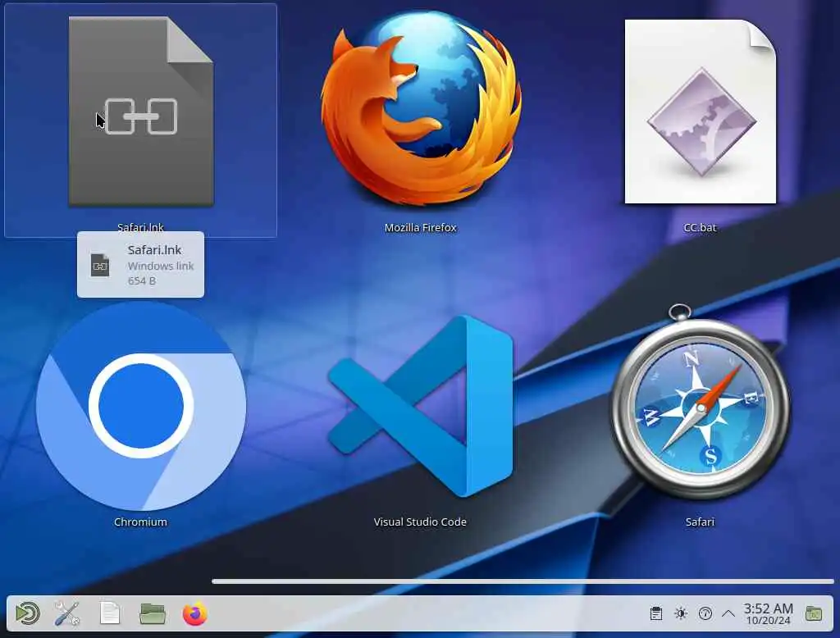The height and width of the screenshot is (638, 840).
Task: Open the text document icon in the panel
Action: (x=110, y=613)
